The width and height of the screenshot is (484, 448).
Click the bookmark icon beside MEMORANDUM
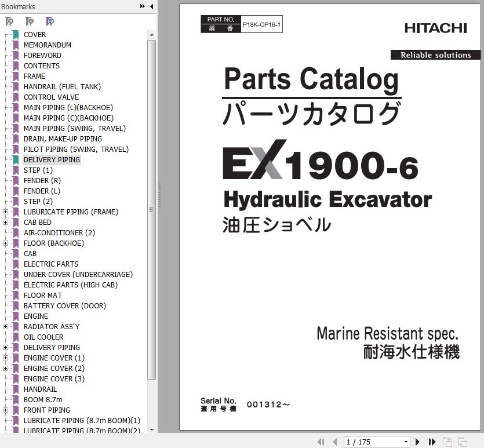16,45
